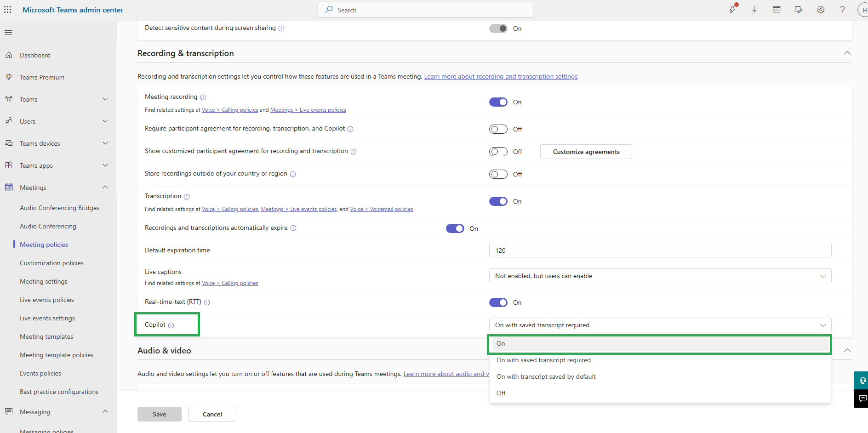Image resolution: width=868 pixels, height=433 pixels.
Task: Click info icon beside Store recordings outside region
Action: (293, 174)
